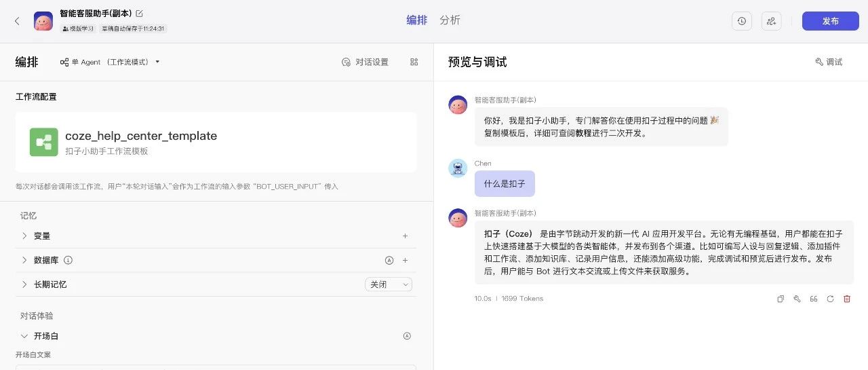The height and width of the screenshot is (370, 868).
Task: Add a 数据库 with plus icon
Action: pos(406,260)
